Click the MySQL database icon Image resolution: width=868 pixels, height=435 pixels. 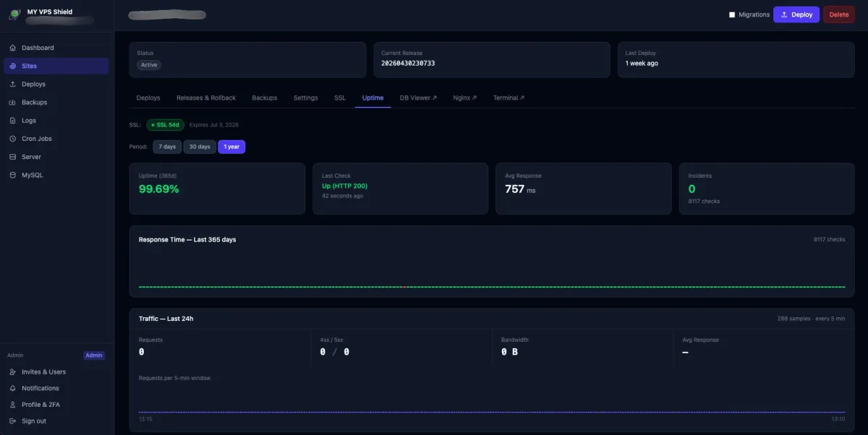coord(13,175)
